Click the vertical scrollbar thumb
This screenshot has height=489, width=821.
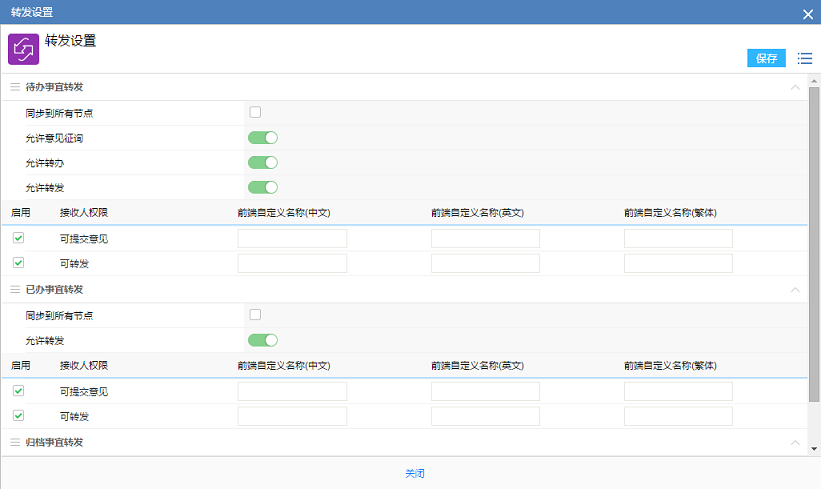pos(814,244)
